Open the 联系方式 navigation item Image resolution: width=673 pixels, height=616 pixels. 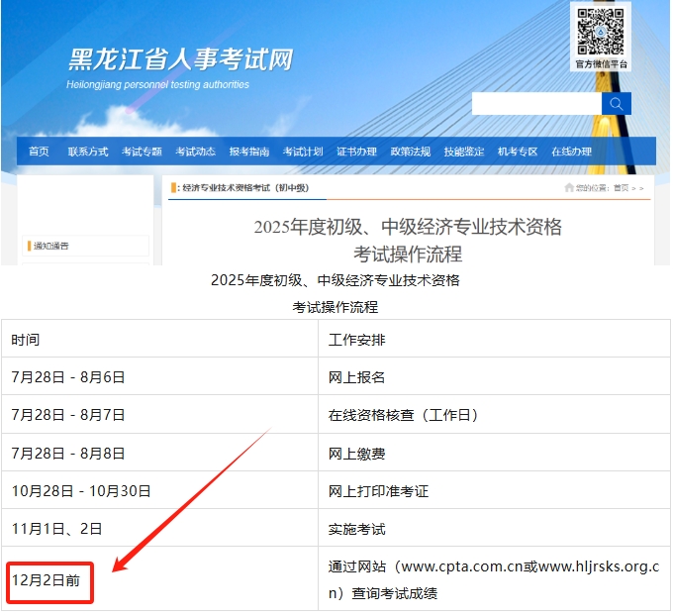[88, 152]
